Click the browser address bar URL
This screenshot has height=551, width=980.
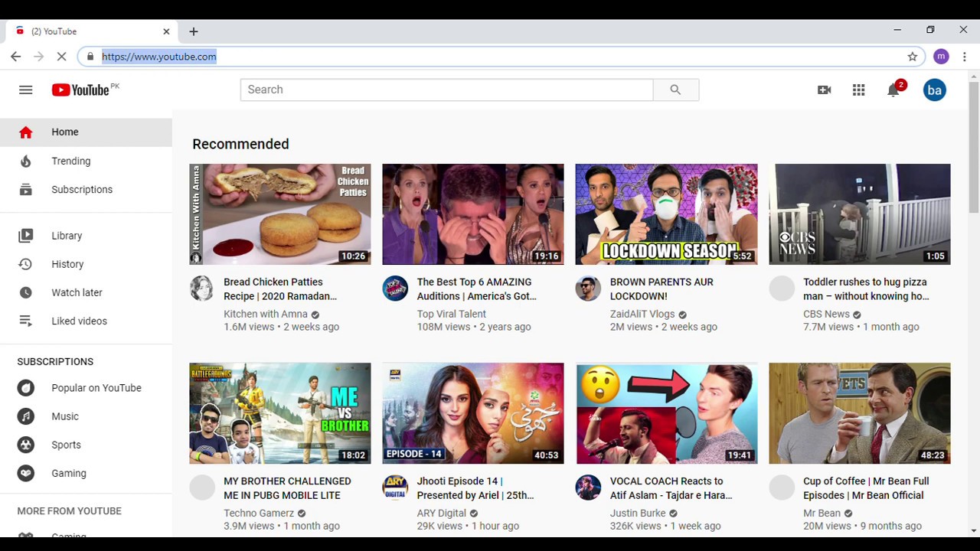pyautogui.click(x=159, y=57)
